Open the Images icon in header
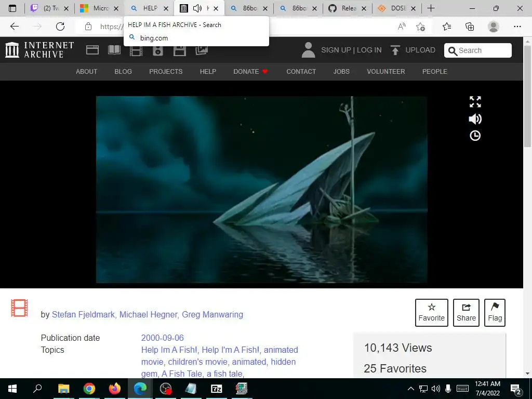532x399 pixels. pyautogui.click(x=202, y=50)
